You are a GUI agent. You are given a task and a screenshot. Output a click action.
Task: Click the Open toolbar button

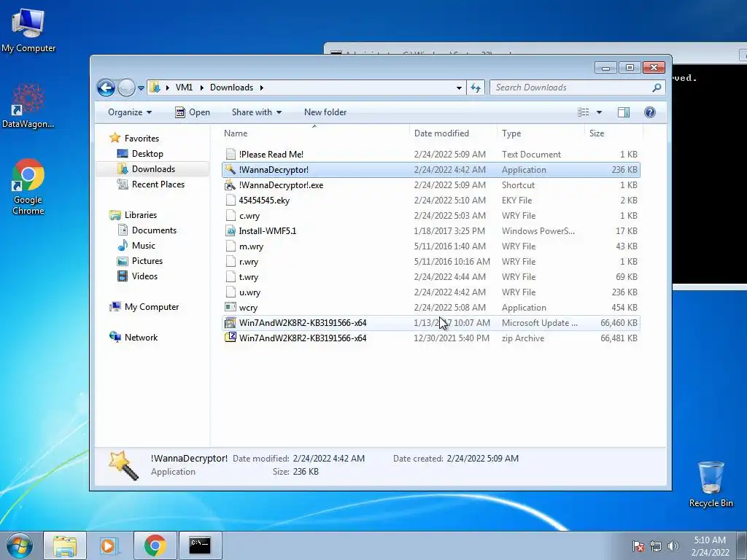click(x=193, y=112)
